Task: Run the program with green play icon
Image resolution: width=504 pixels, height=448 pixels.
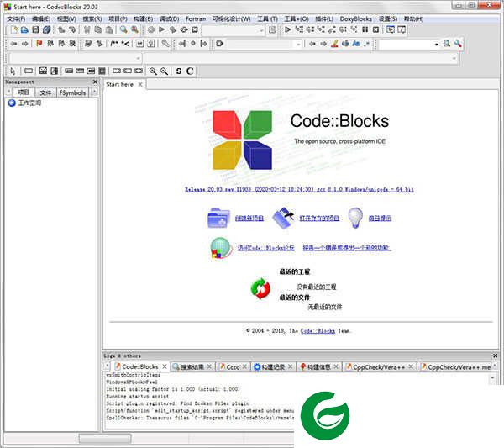Action: 161,29
